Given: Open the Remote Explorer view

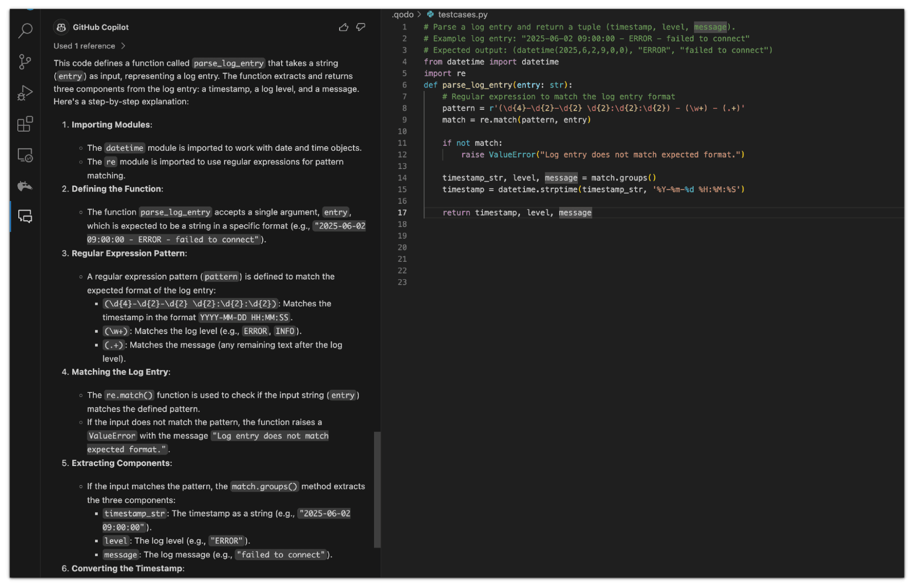Looking at the screenshot, I should 25,155.
